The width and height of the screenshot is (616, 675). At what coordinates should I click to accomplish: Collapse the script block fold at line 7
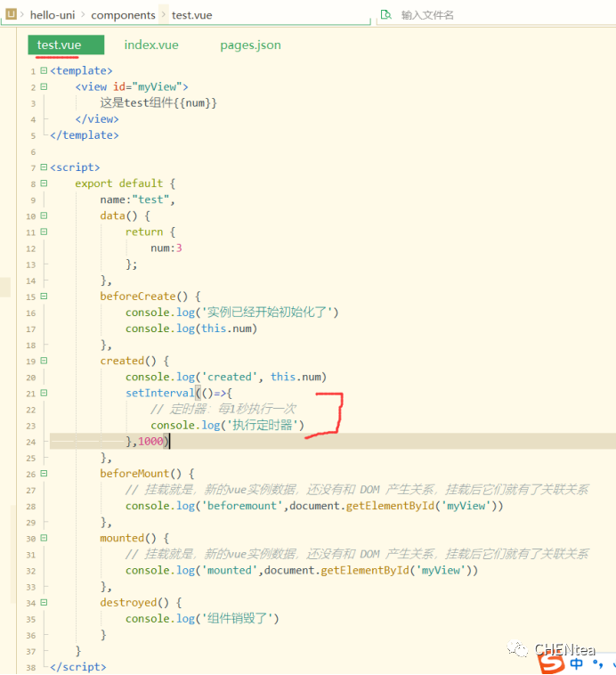tap(44, 167)
